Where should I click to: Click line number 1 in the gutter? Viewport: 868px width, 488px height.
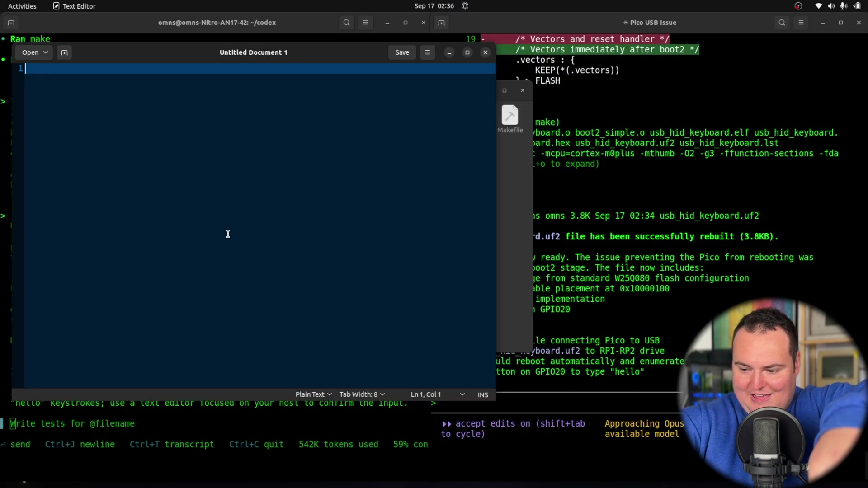click(20, 68)
